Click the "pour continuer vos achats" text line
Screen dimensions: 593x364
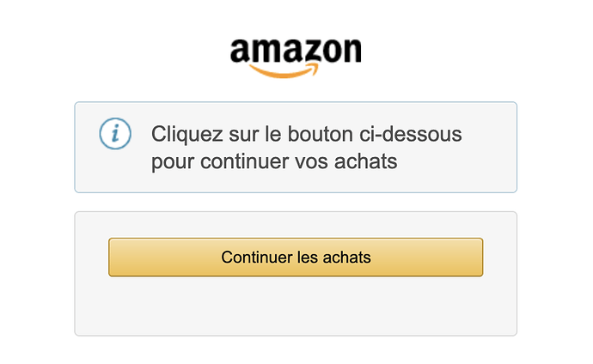(274, 161)
